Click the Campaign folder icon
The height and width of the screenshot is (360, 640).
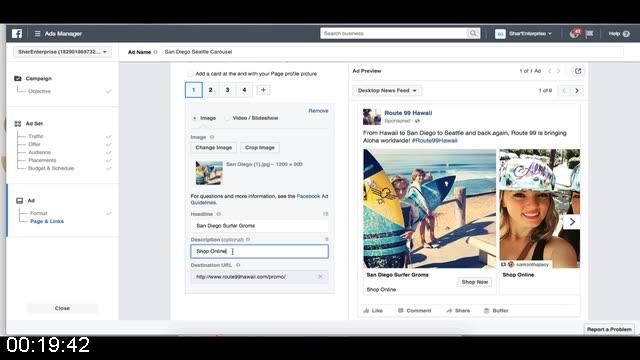18,78
